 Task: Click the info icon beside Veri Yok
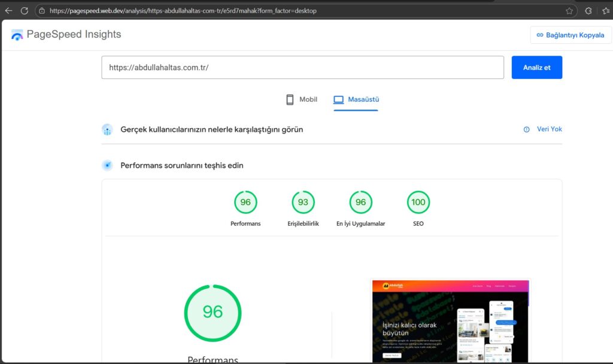[x=527, y=129]
